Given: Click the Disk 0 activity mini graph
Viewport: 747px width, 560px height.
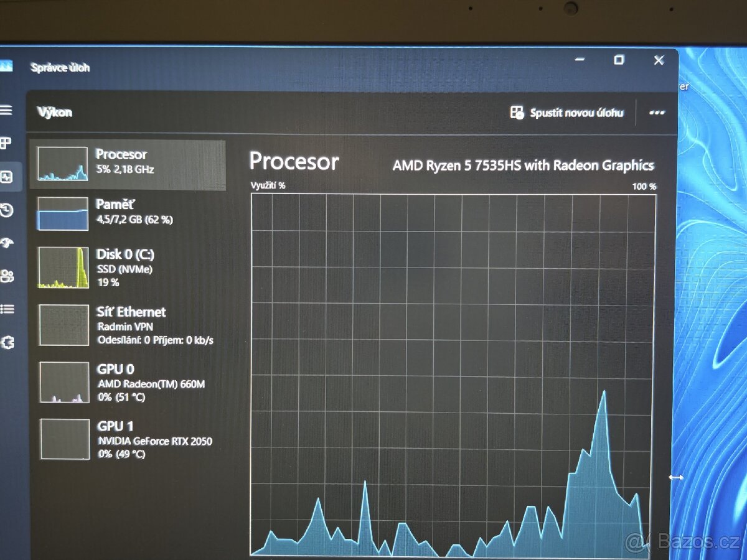Looking at the screenshot, I should 63,268.
